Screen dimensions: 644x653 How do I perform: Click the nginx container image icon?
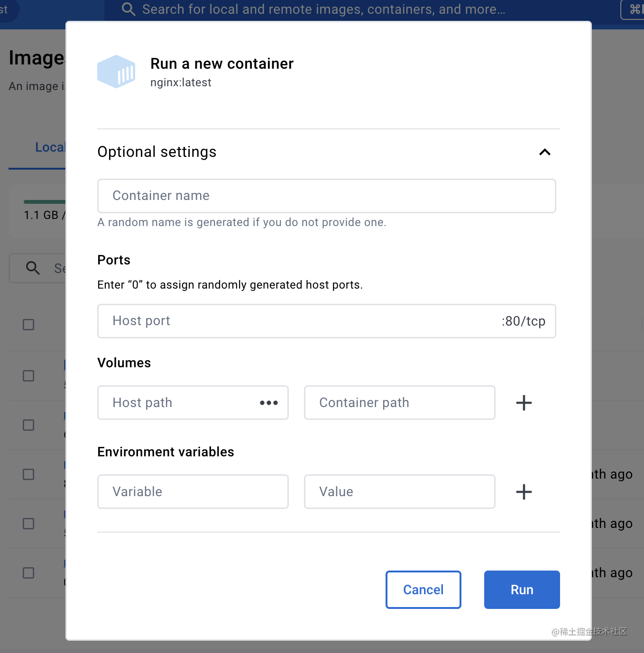coord(116,72)
